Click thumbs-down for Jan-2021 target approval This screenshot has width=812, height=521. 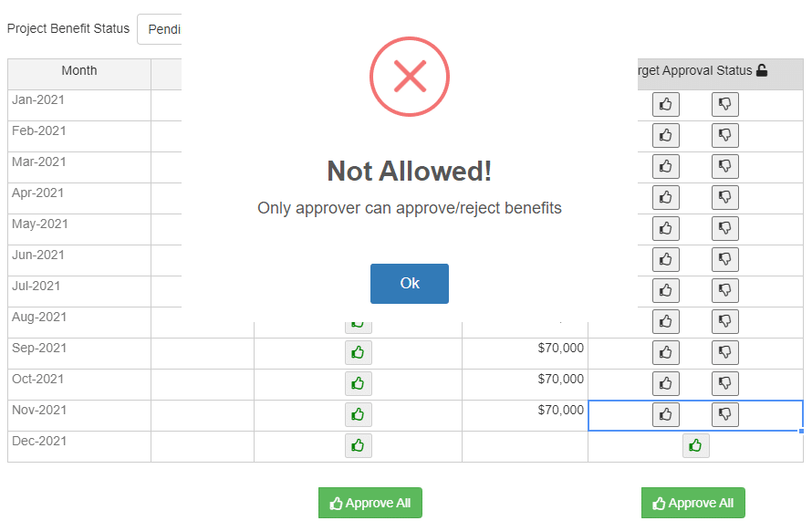pos(724,104)
